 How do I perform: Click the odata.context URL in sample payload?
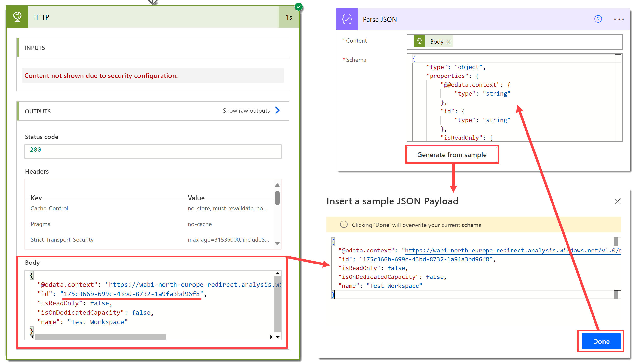point(513,251)
